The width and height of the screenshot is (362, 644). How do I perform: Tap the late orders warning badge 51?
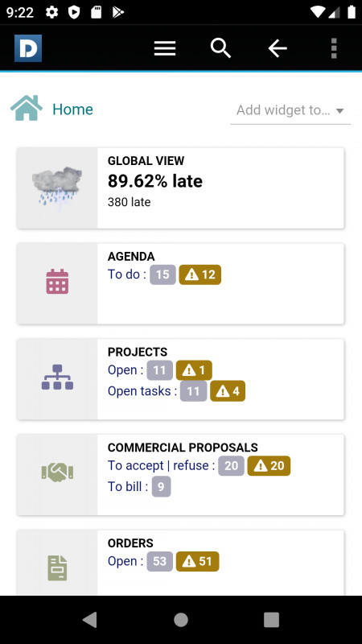(197, 561)
